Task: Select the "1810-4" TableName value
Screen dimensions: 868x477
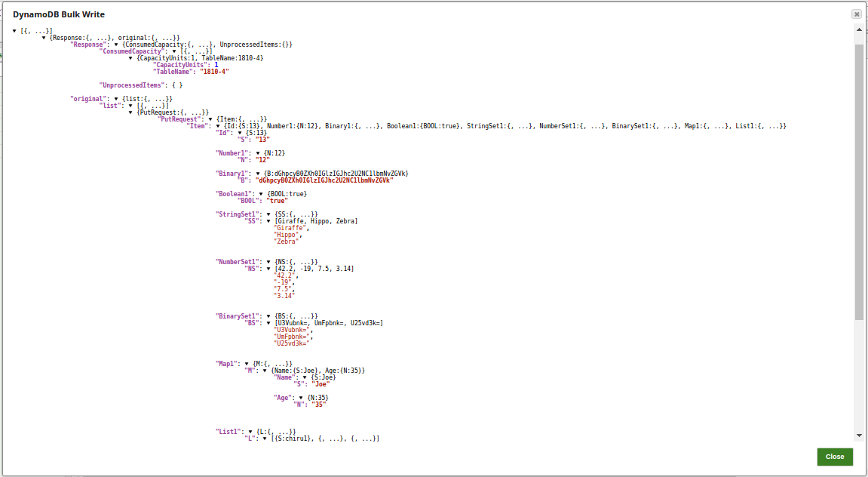Action: (x=214, y=72)
